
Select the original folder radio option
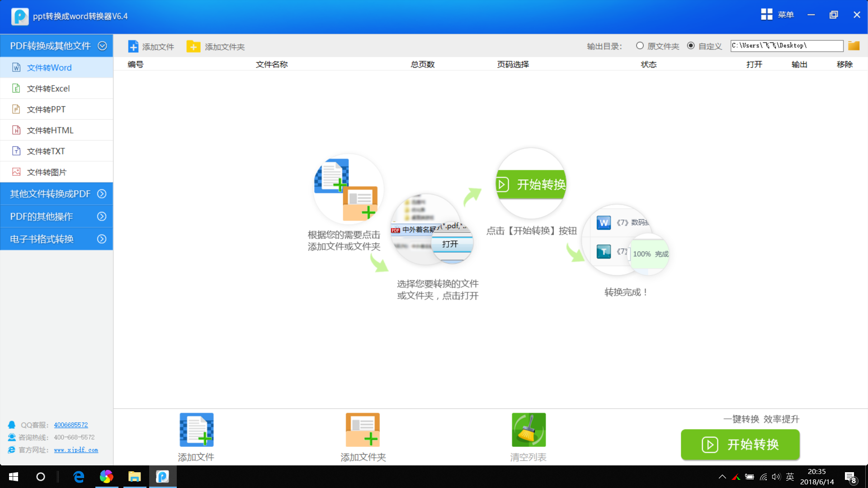tap(640, 46)
